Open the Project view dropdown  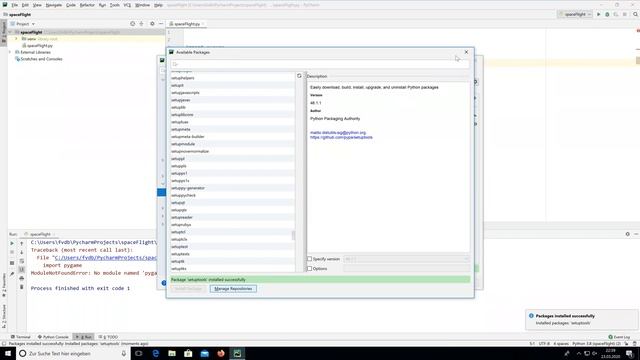coord(23,24)
